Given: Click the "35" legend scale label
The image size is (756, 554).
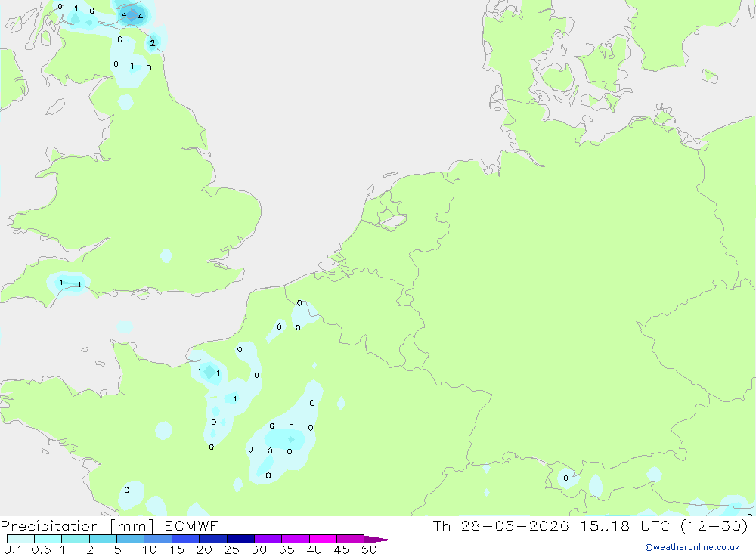Looking at the screenshot, I should [x=287, y=549].
